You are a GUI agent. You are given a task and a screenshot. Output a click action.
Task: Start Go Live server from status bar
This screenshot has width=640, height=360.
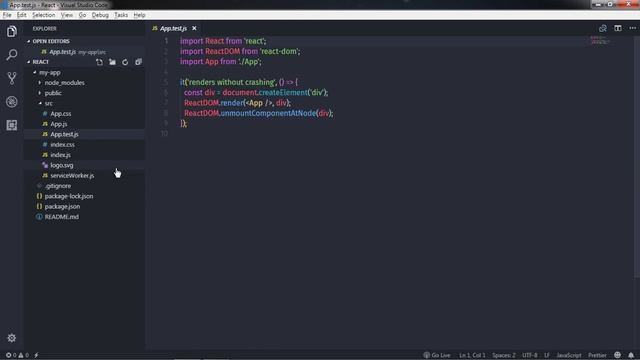(x=437, y=355)
